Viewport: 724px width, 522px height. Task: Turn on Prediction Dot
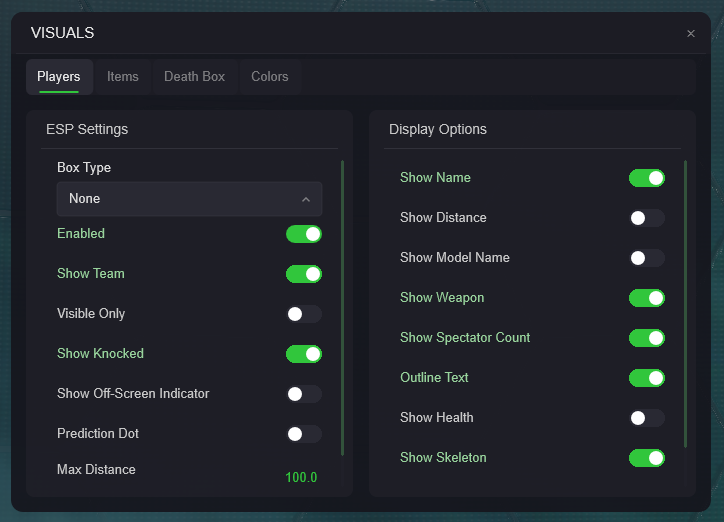[x=304, y=434]
